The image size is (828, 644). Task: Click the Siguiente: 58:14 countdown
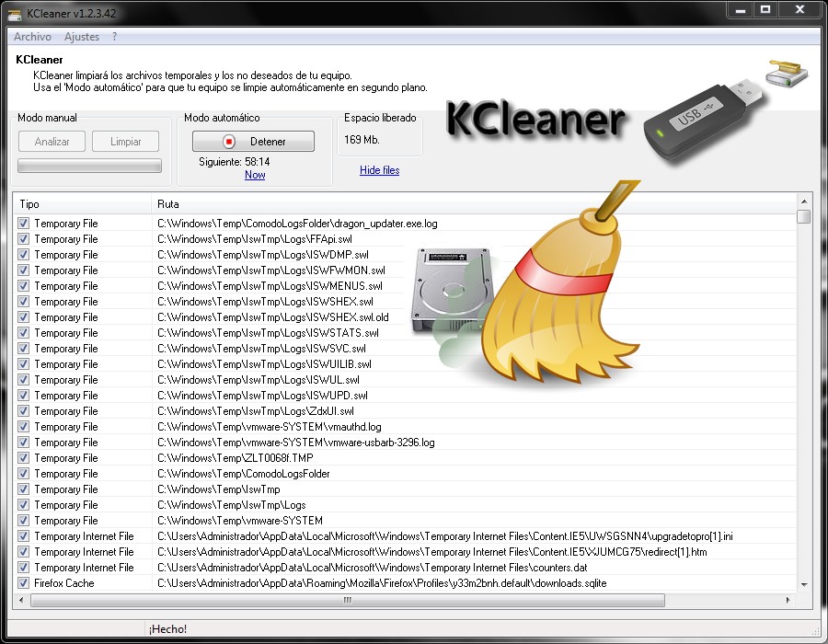234,162
